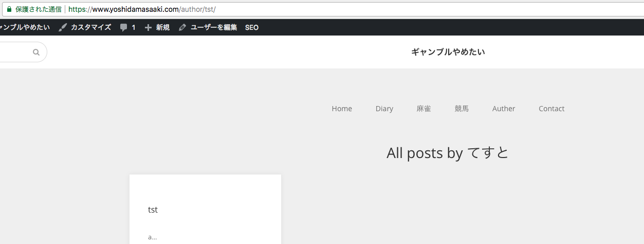Open the Customize paintbrush item in admin bar
Screen dimensions: 644x244
(x=85, y=27)
